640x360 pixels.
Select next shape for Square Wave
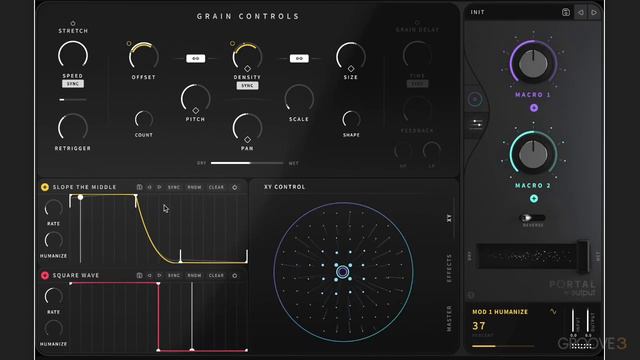tap(159, 276)
